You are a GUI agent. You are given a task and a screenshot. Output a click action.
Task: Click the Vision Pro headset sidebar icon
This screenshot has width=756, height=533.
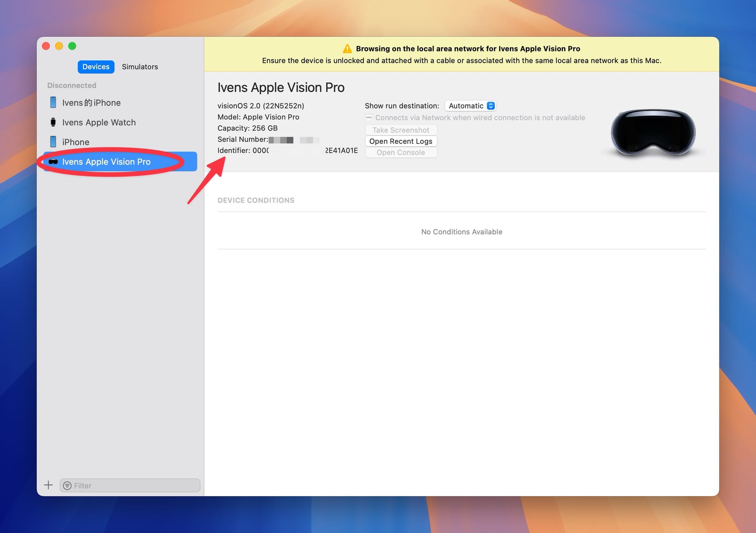click(53, 162)
